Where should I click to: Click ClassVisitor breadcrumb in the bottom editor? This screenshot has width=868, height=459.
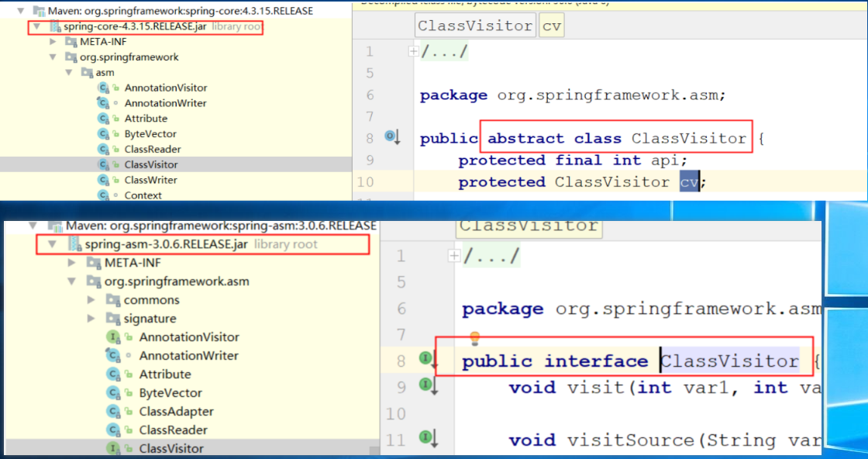pyautogui.click(x=528, y=228)
